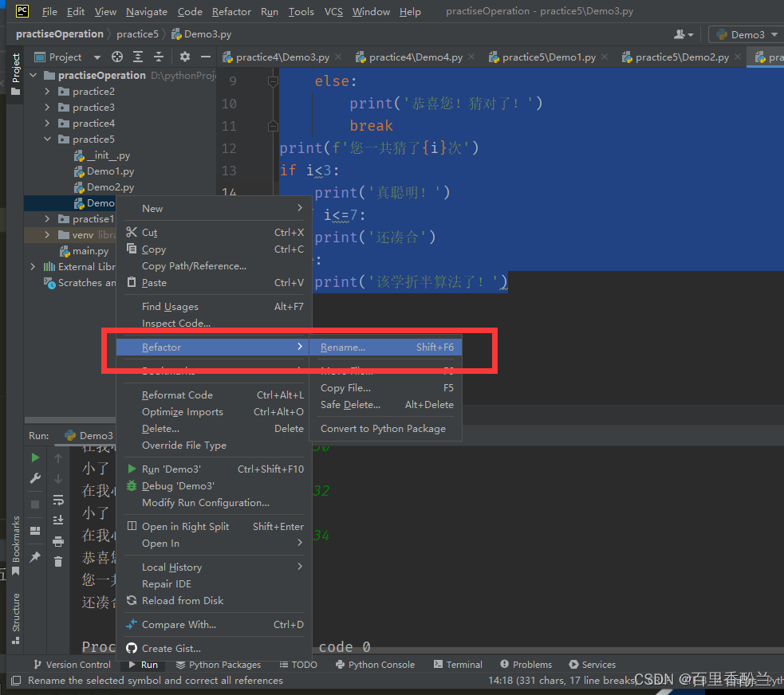Click Collapse All icon in Project panel
This screenshot has width=784, height=695.
[159, 57]
